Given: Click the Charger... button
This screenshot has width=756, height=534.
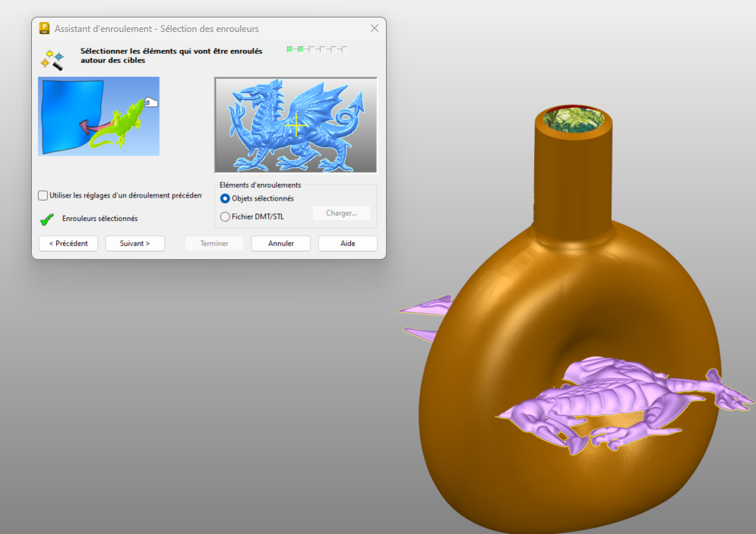Looking at the screenshot, I should (x=341, y=213).
